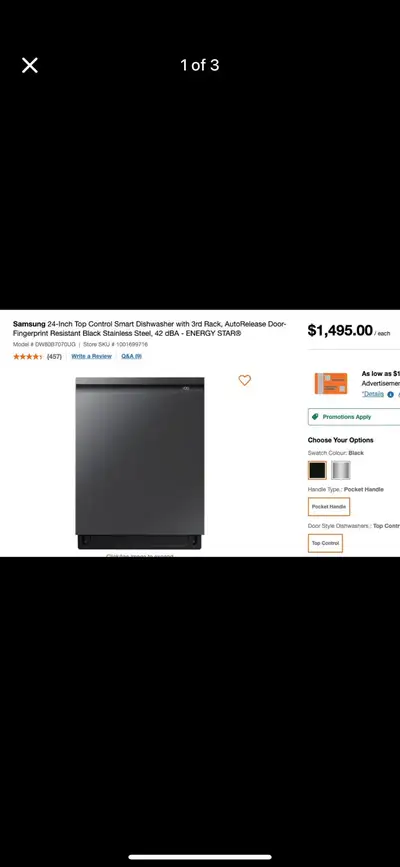The width and height of the screenshot is (400, 867).
Task: Click the $1,495.00 price
Action: coord(340,331)
